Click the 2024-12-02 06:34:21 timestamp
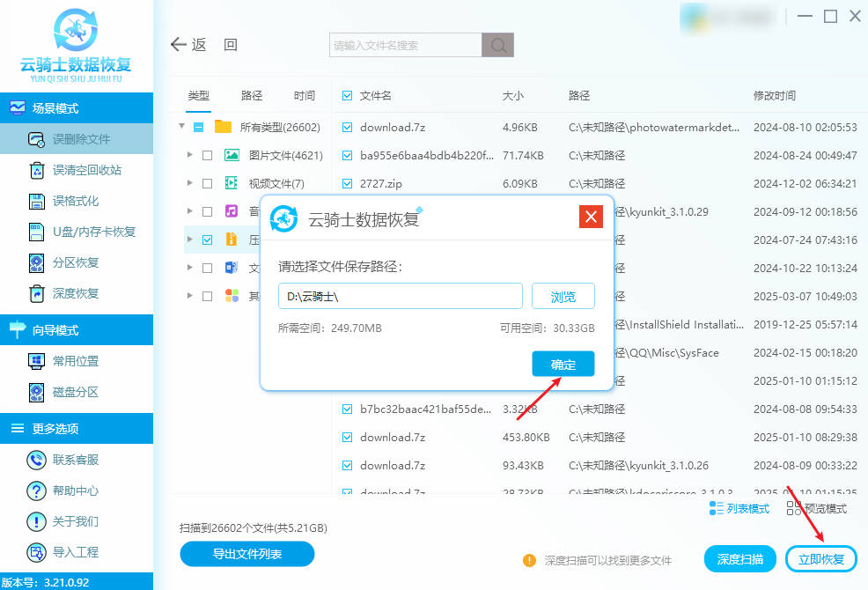The width and height of the screenshot is (868, 590). [805, 183]
